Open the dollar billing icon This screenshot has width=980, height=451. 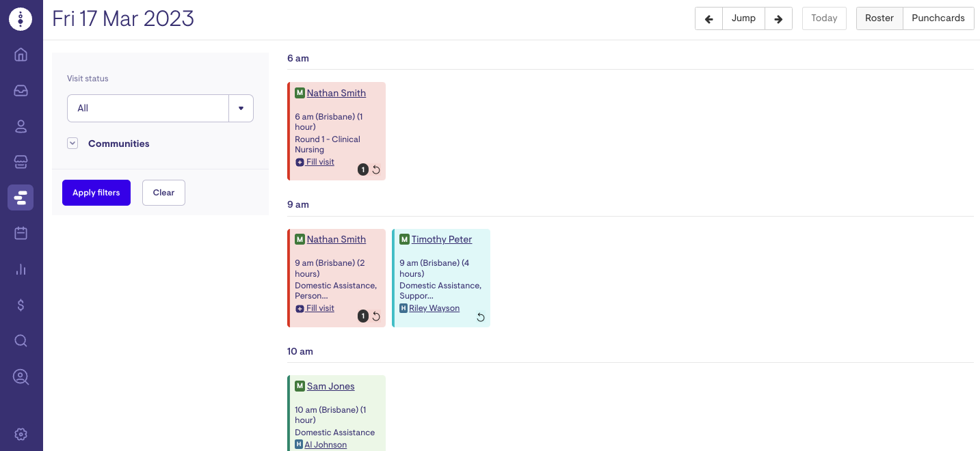click(21, 305)
